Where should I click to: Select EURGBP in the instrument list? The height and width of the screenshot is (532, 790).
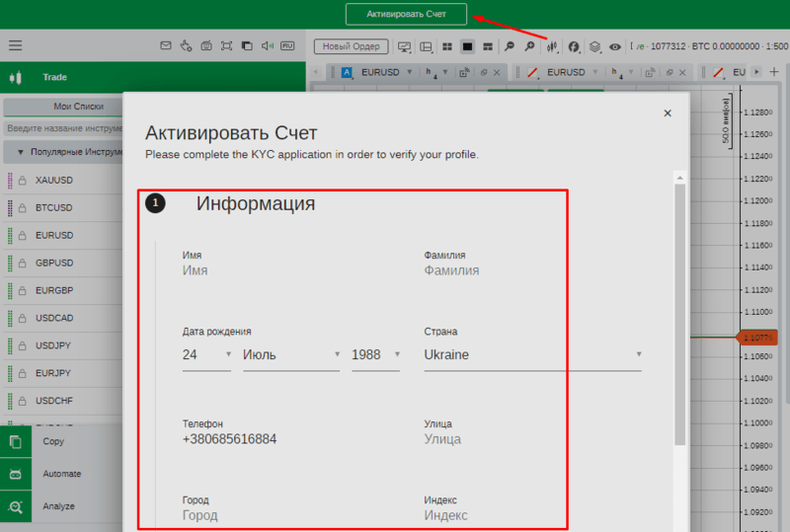click(x=63, y=291)
